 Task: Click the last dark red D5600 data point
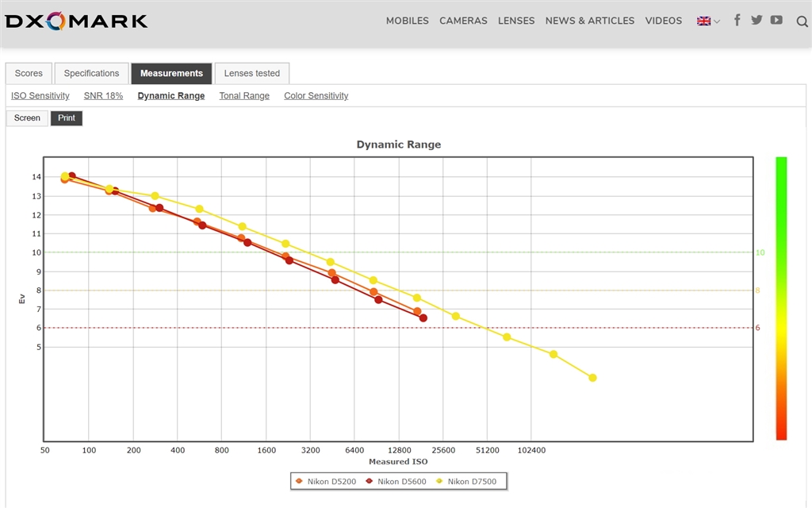click(423, 318)
